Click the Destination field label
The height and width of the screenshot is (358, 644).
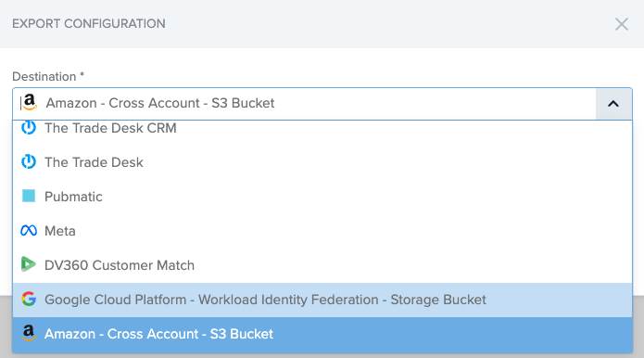(48, 76)
